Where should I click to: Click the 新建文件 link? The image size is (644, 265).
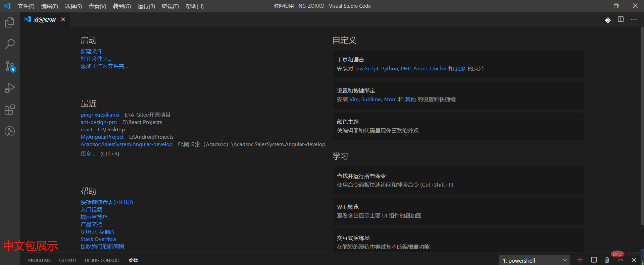click(x=91, y=51)
